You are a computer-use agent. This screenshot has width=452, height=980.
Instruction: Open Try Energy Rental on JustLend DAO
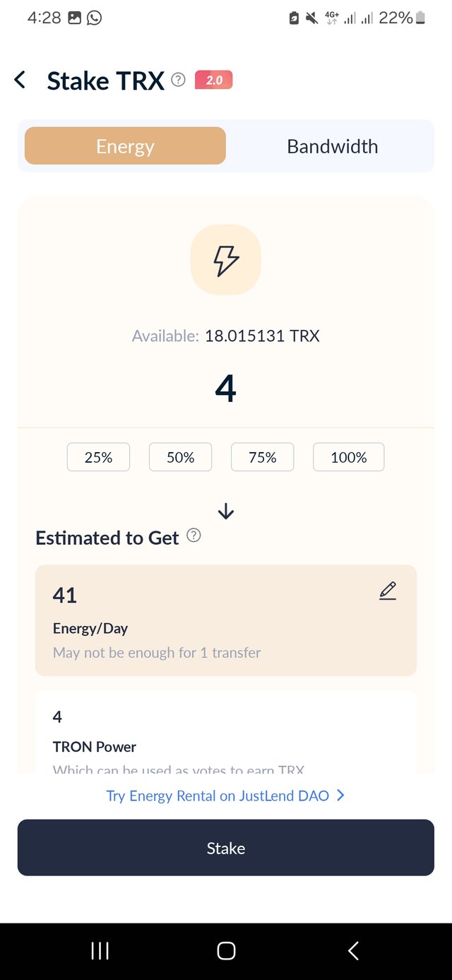click(x=218, y=796)
